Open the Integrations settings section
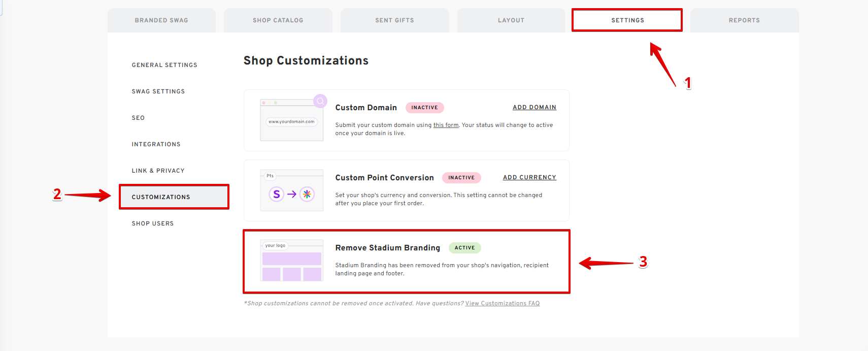Image resolution: width=868 pixels, height=351 pixels. [x=156, y=144]
